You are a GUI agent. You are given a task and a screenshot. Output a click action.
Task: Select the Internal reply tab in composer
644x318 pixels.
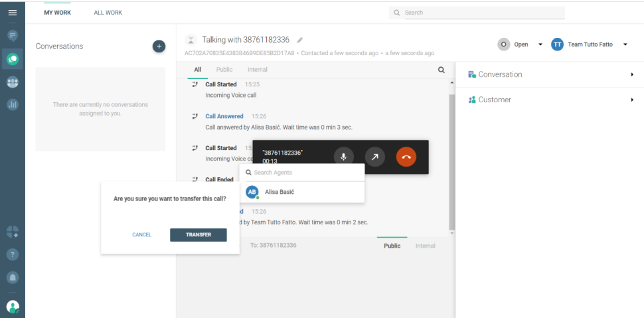tap(426, 246)
